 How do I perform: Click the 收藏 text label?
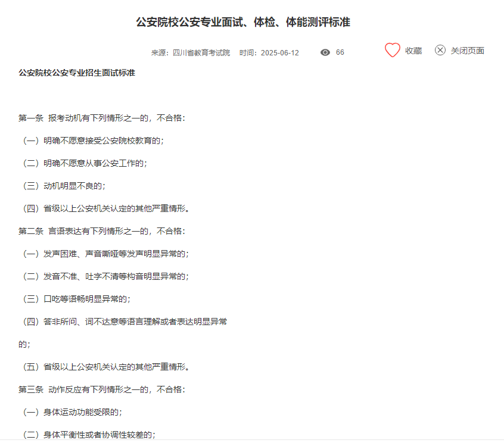point(413,51)
